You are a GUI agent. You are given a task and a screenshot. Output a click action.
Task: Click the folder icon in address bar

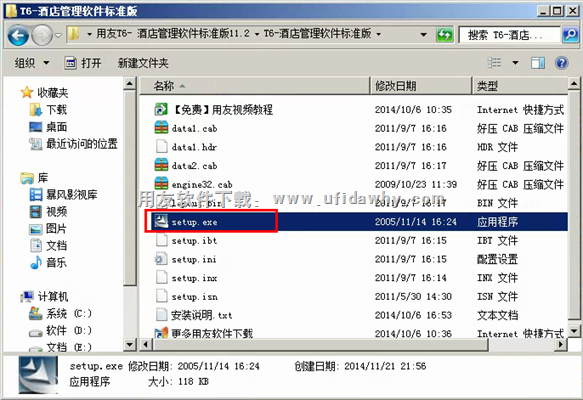(x=74, y=34)
